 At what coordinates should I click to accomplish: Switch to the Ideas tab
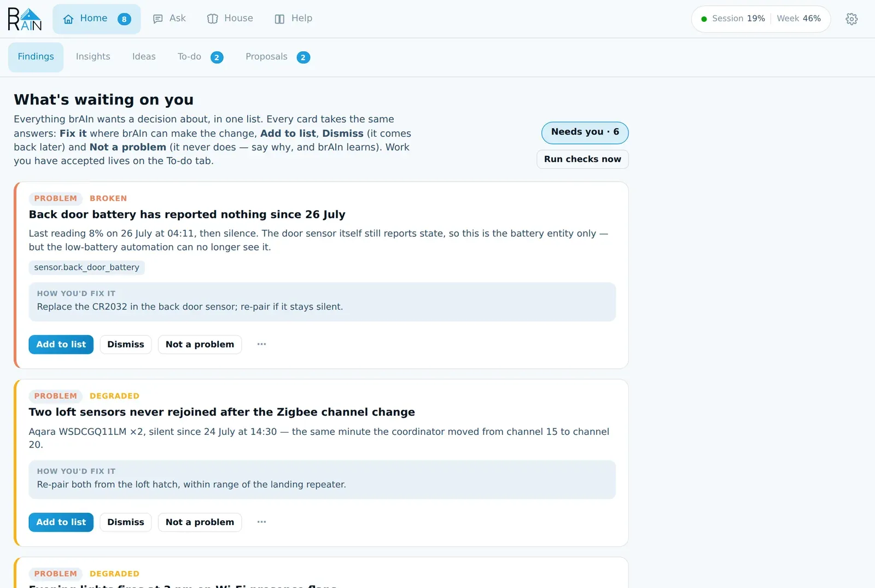coord(144,57)
